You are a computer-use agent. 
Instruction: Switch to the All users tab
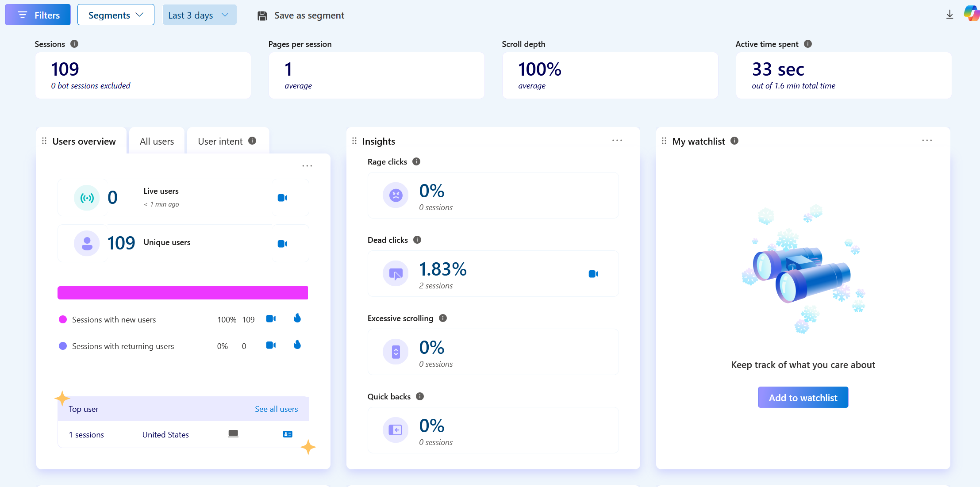point(157,142)
